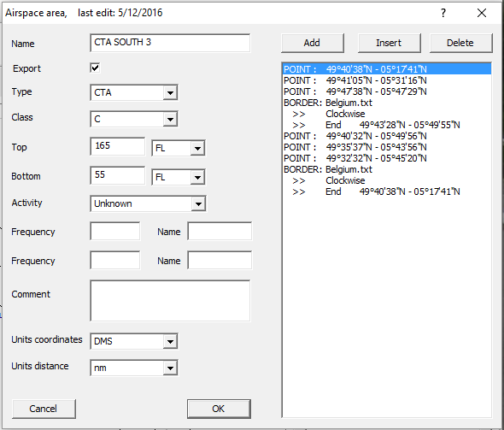This screenshot has width=504, height=430.
Task: Select point 49°35'37"N - 05°43'56"N row
Action: click(387, 147)
